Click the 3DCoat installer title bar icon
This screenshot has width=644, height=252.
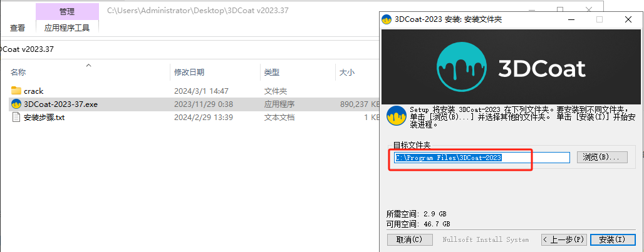(388, 19)
